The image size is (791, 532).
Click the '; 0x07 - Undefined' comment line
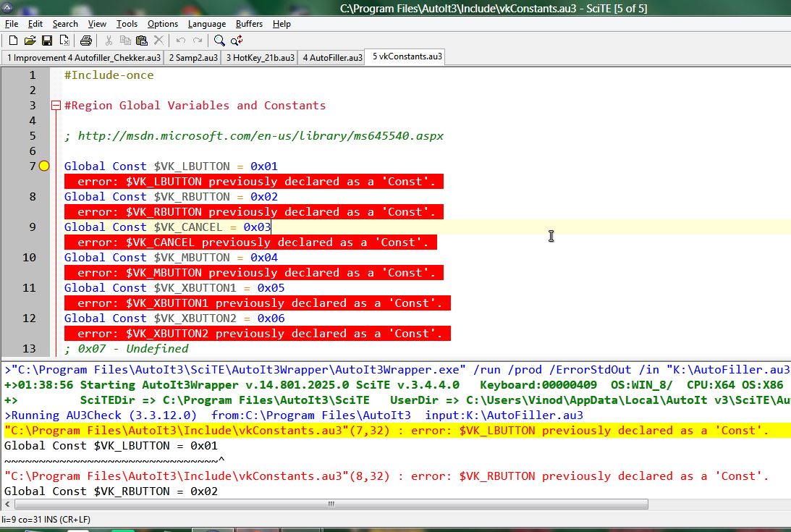tap(126, 348)
